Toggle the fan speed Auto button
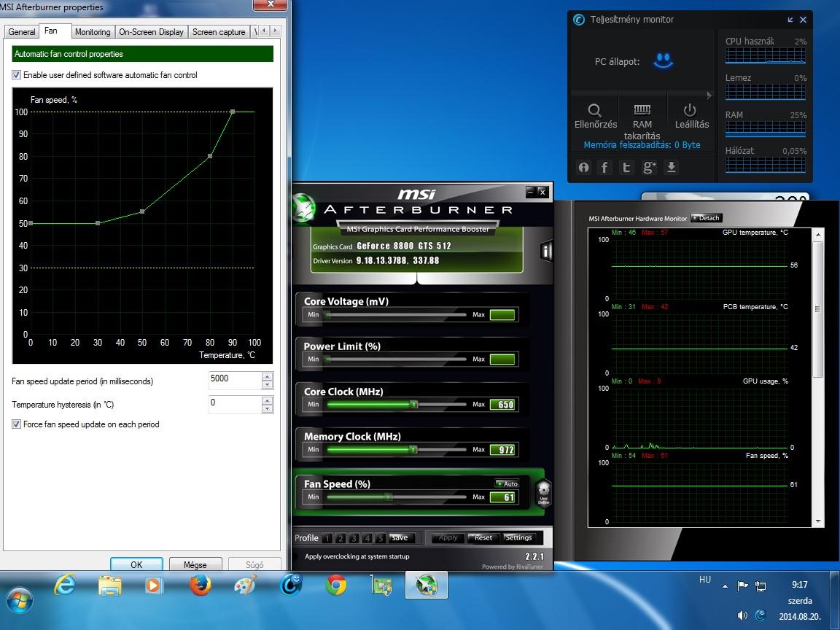This screenshot has height=630, width=840. pyautogui.click(x=507, y=483)
